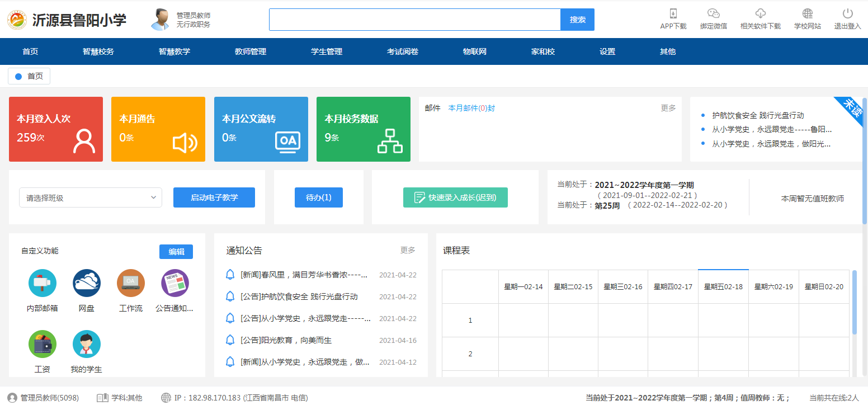868x405 pixels.
Task: Open the 物联网 menu
Action: click(475, 51)
